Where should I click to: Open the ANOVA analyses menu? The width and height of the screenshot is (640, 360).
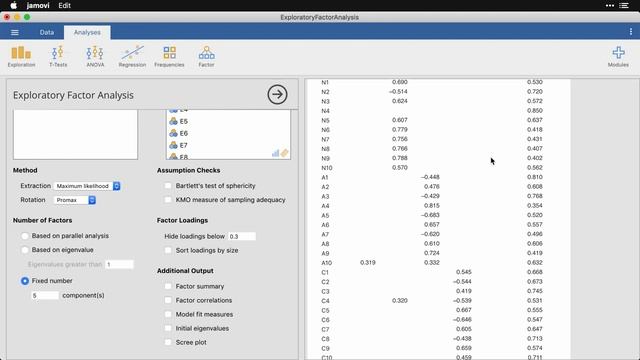[95, 56]
